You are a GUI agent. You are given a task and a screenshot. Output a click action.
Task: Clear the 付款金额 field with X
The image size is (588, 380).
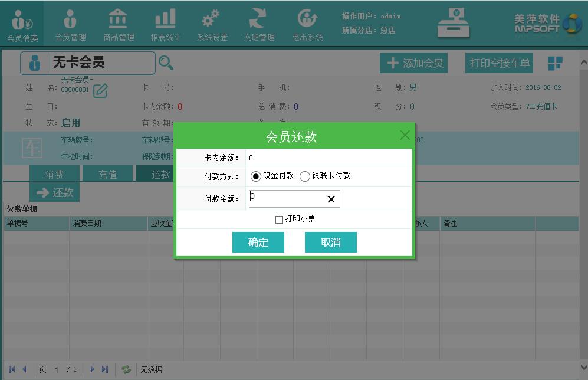pyautogui.click(x=331, y=199)
